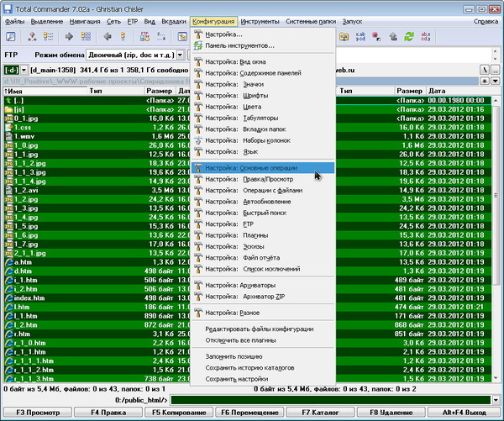Click the video icon of 1_2.avi

(8, 190)
